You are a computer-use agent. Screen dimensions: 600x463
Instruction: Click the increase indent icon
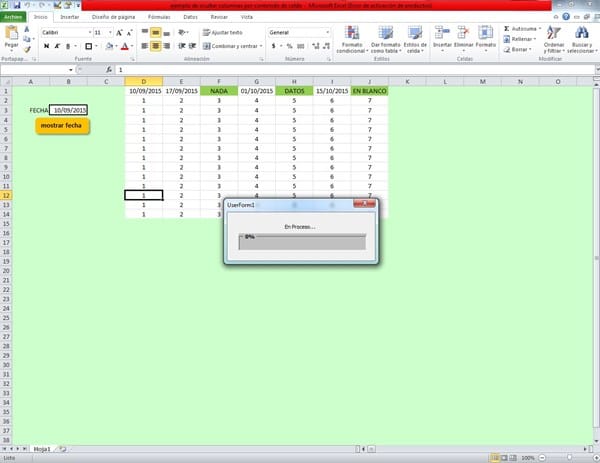click(x=192, y=46)
